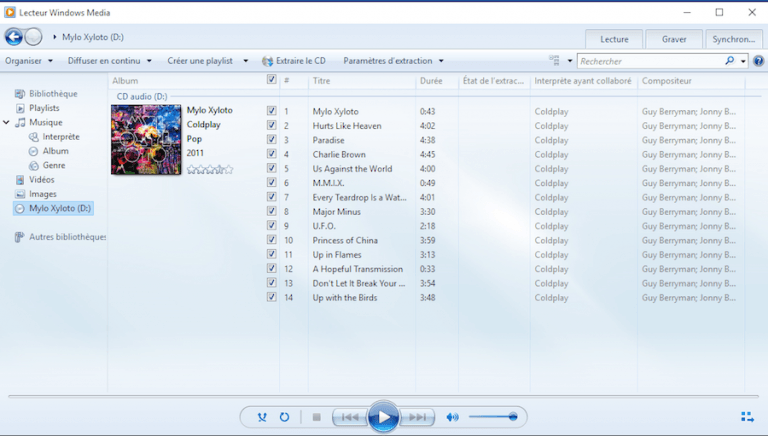Image resolution: width=768 pixels, height=436 pixels.
Task: Uncheck the Paradise track checkbox
Action: click(271, 139)
